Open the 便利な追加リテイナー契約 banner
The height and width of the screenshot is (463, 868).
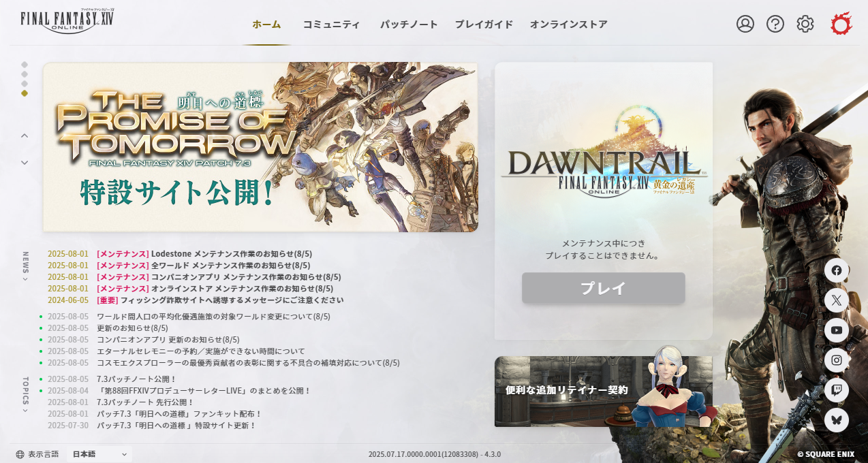pyautogui.click(x=604, y=392)
